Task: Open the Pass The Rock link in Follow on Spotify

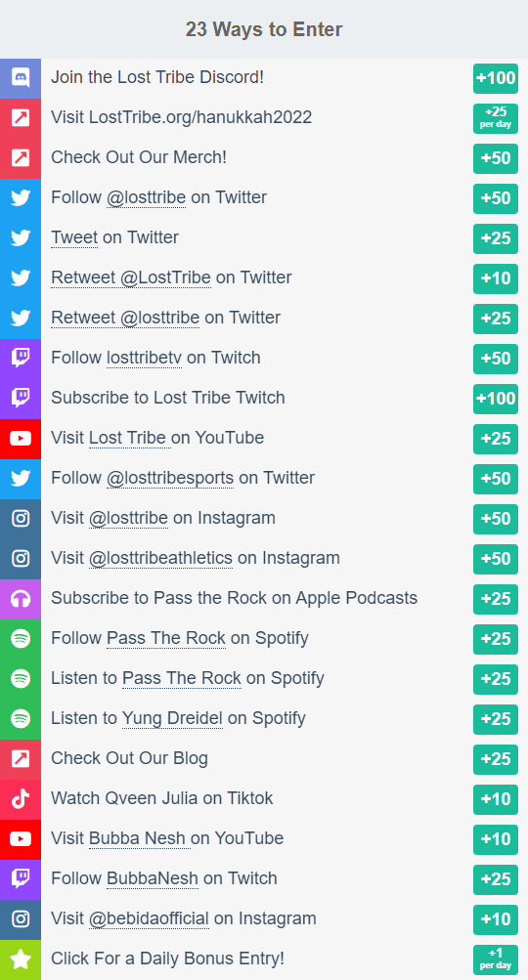Action: (166, 638)
